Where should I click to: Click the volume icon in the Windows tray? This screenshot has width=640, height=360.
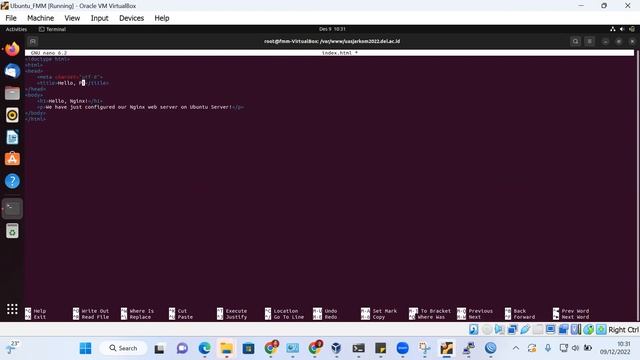click(576, 348)
